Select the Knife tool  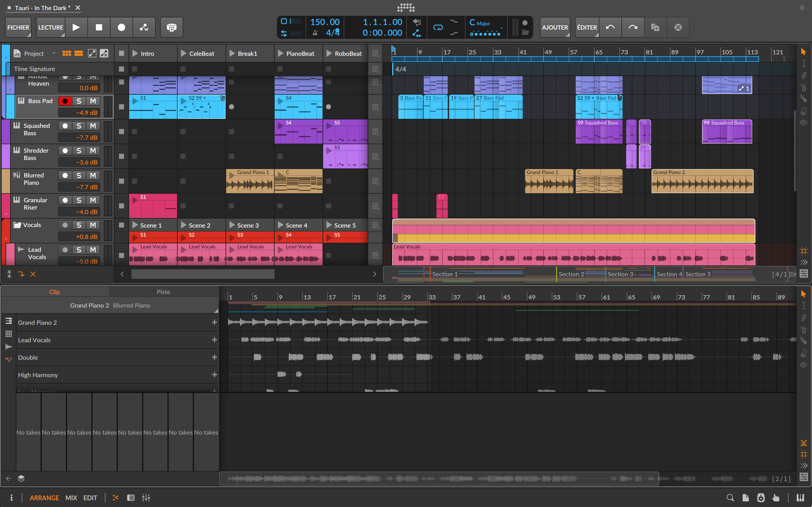pyautogui.click(x=804, y=99)
